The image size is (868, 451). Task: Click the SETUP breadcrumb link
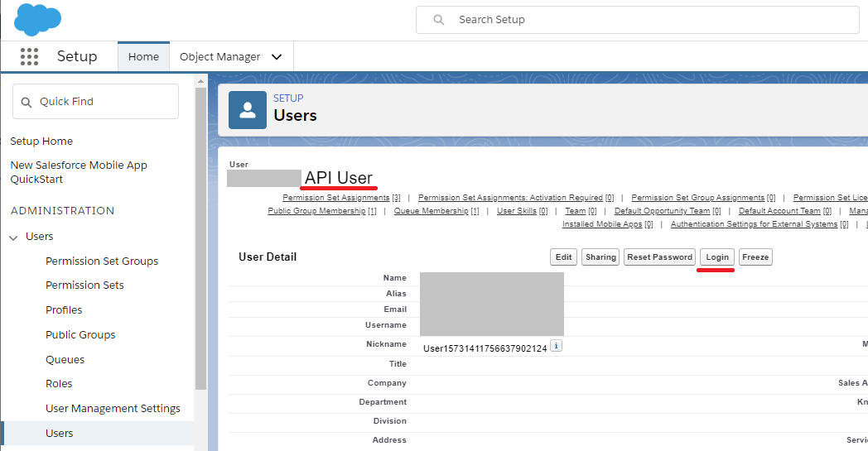[288, 98]
